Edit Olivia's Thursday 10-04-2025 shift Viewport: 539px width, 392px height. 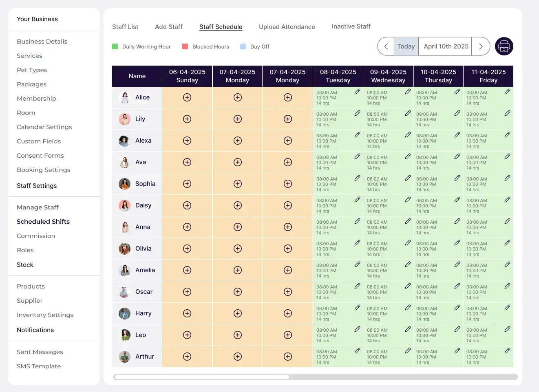pyautogui.click(x=457, y=243)
